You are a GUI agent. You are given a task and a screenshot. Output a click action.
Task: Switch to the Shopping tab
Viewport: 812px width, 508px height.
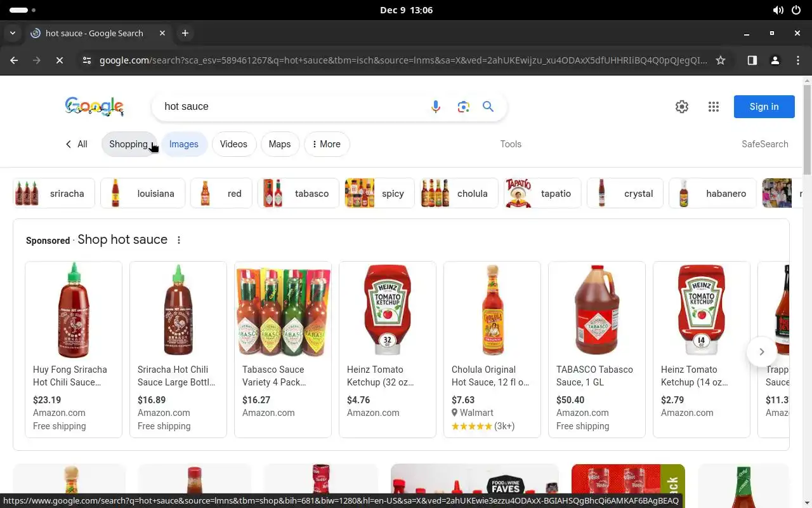129,144
